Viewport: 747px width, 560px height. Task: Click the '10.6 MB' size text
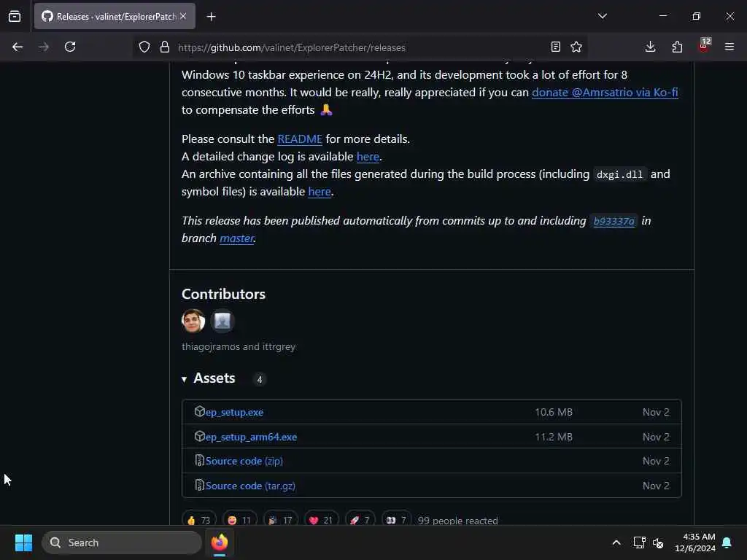554,413
